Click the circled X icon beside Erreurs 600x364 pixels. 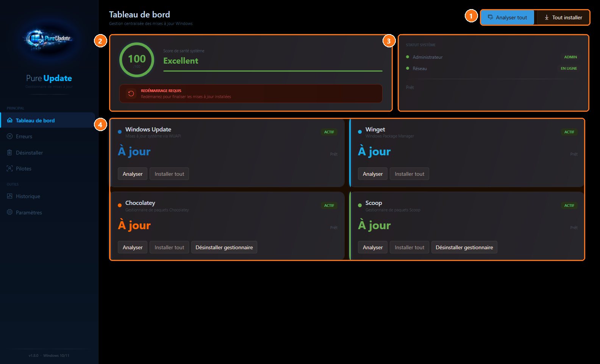10,136
